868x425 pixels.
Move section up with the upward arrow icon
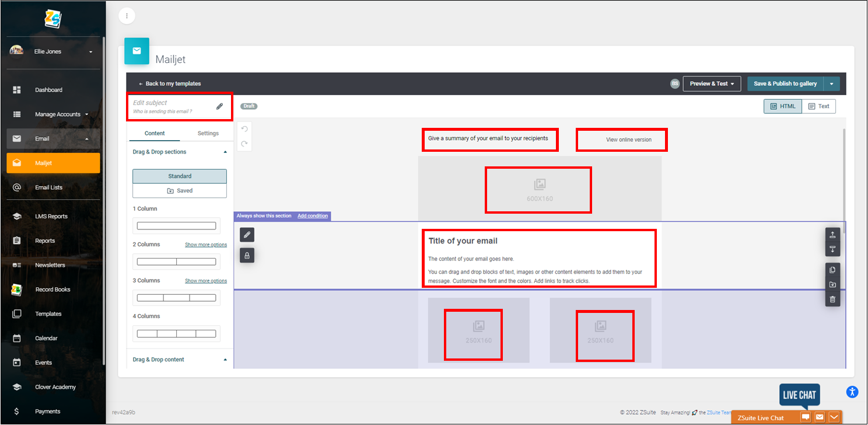pos(832,235)
